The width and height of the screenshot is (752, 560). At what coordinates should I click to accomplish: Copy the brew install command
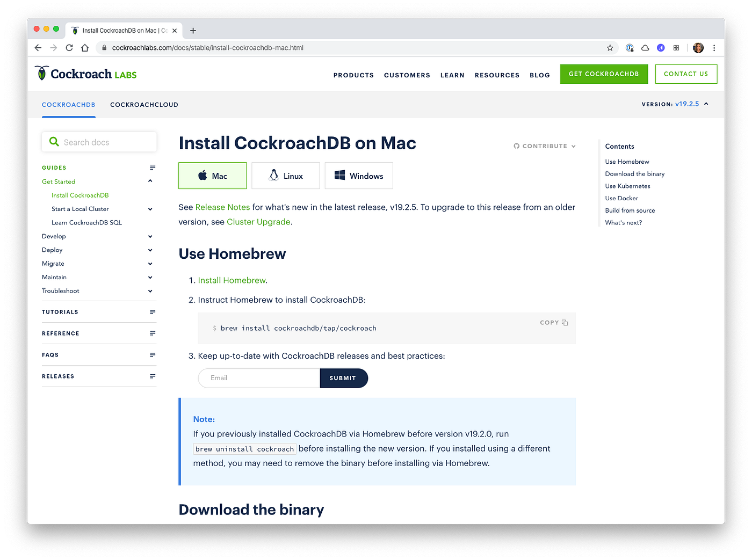click(x=554, y=323)
